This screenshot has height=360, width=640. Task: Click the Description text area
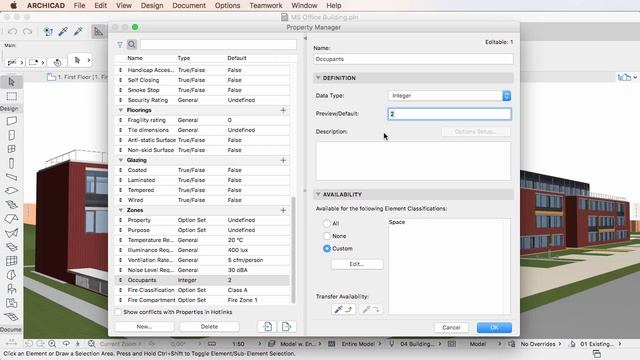click(413, 161)
